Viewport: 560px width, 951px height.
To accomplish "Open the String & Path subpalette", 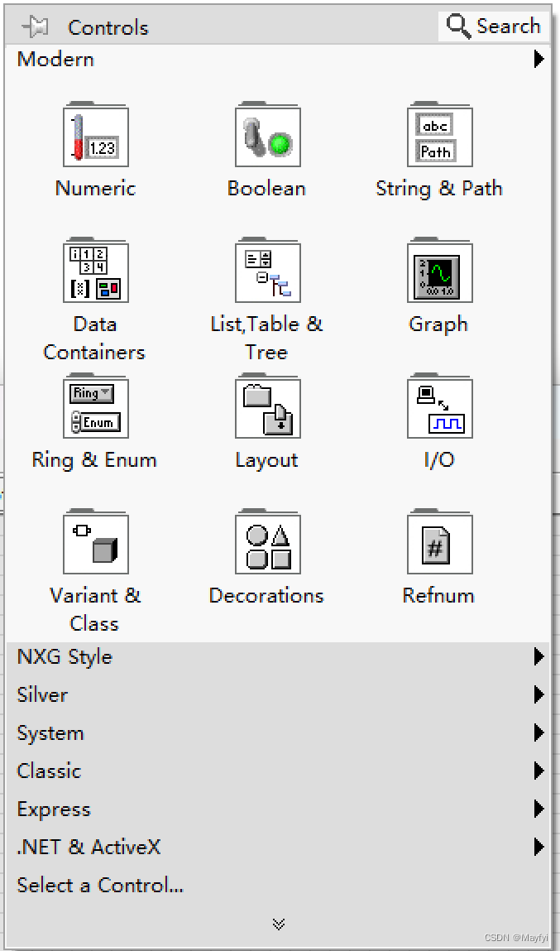I will click(439, 135).
